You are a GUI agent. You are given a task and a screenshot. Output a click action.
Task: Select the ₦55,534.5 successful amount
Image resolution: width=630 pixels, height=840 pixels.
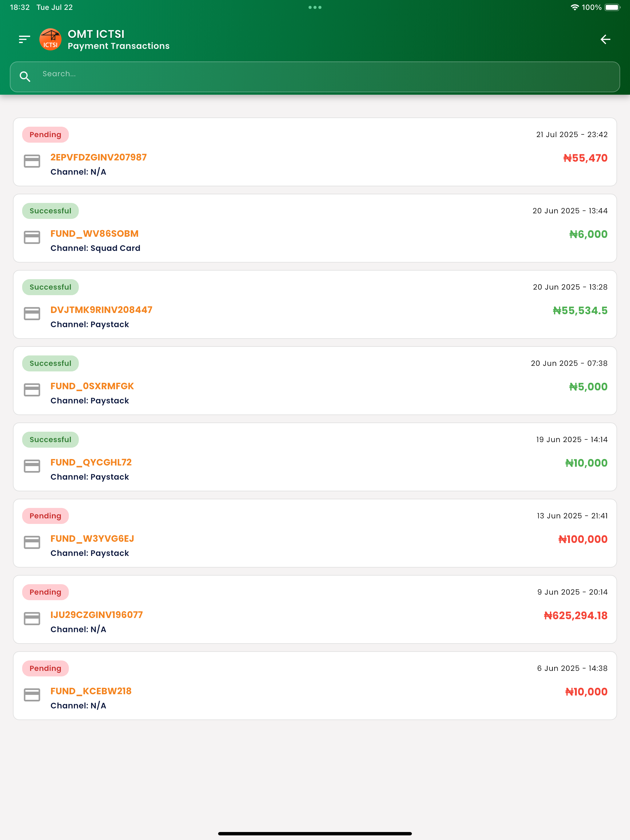pos(580,311)
